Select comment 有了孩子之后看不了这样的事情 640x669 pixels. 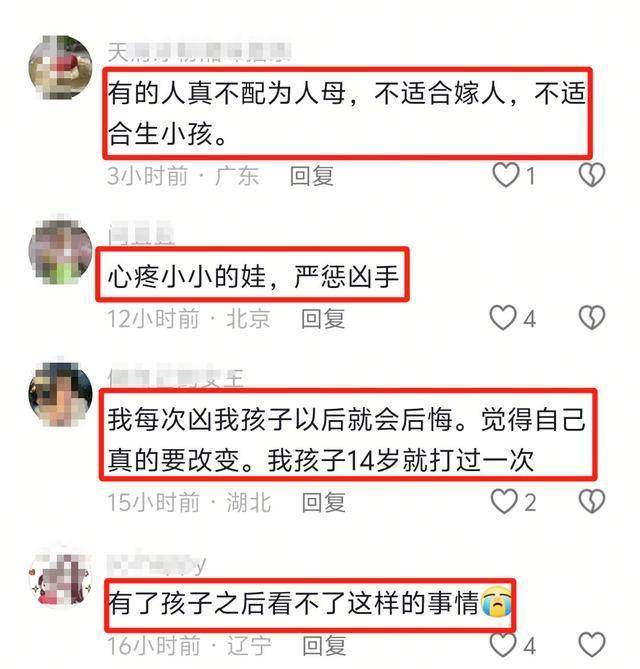[x=309, y=603]
